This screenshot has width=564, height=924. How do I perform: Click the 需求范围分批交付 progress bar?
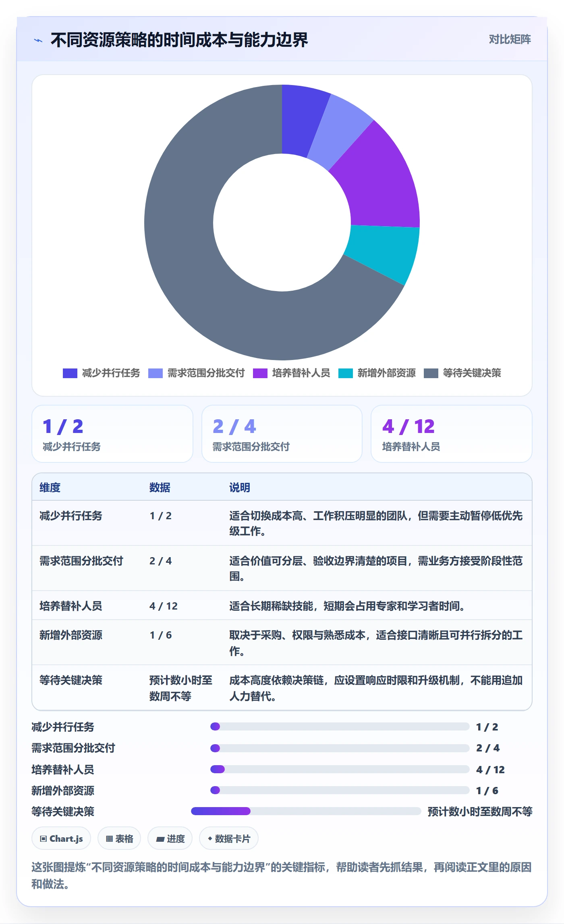tap(340, 748)
